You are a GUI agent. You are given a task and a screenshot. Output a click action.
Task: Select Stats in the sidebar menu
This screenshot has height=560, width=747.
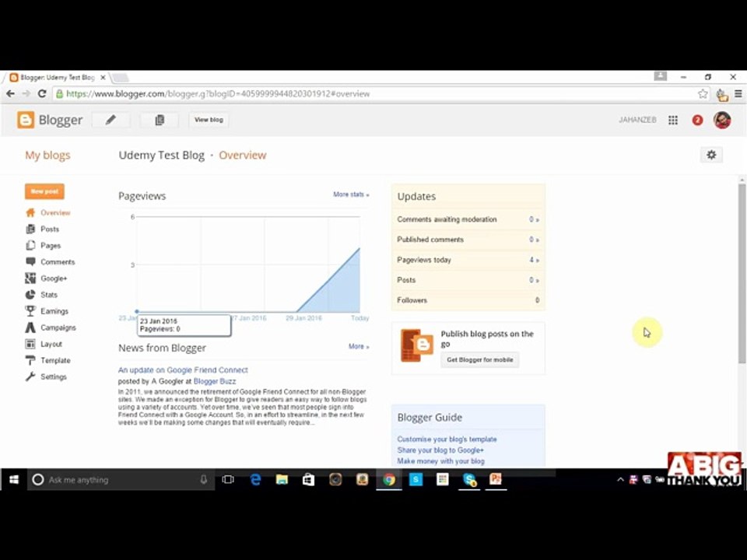point(49,295)
